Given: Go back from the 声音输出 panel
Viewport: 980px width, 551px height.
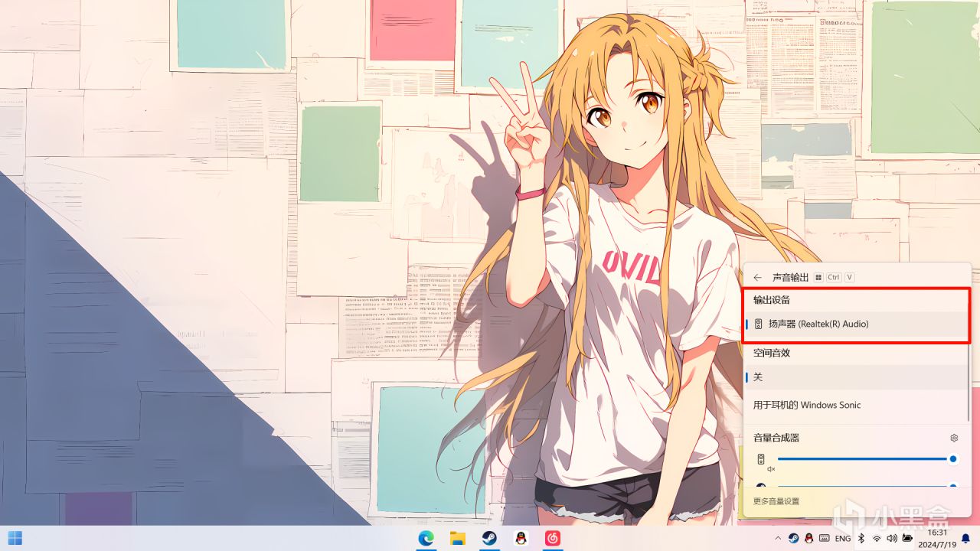Looking at the screenshot, I should coord(758,278).
